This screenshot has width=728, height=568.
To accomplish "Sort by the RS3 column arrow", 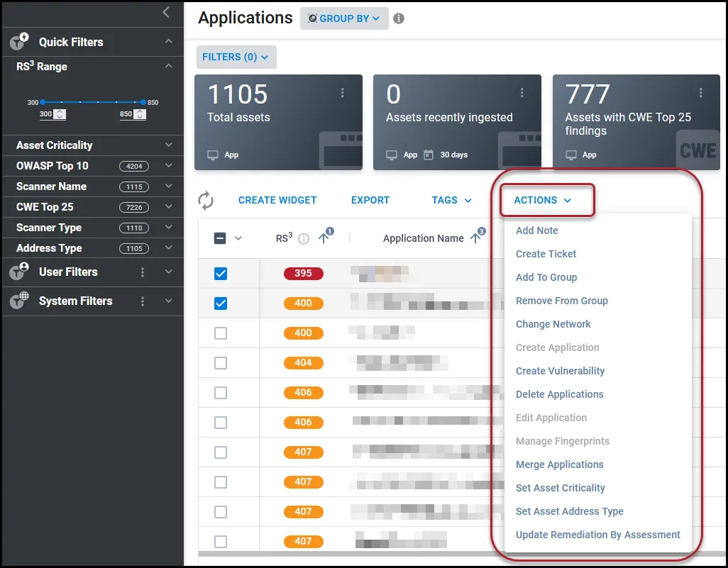I will click(324, 238).
